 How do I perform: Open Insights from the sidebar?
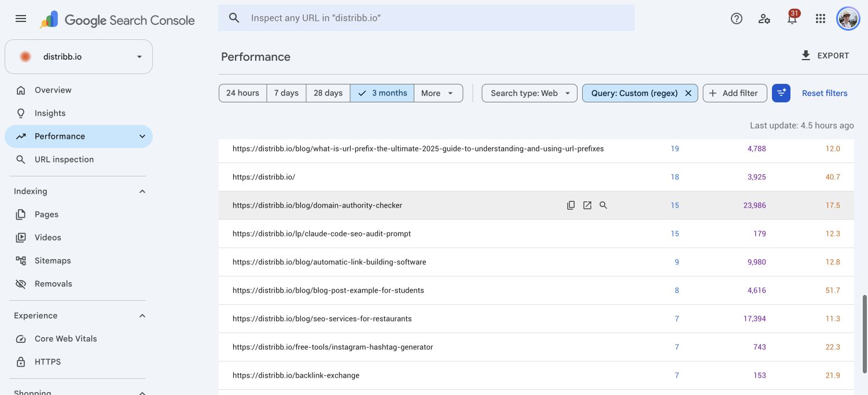click(79, 113)
